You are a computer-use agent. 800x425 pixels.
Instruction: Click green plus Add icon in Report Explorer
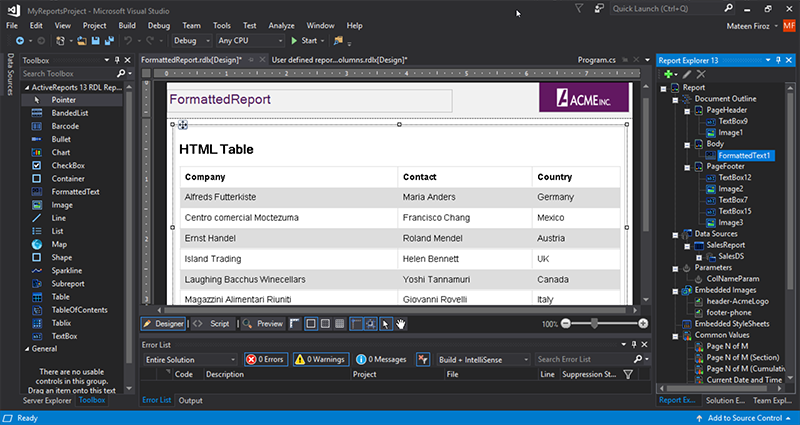click(x=668, y=74)
